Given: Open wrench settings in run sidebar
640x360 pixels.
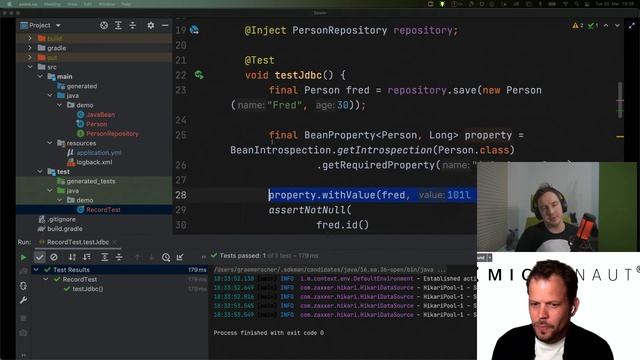Looking at the screenshot, I should pyautogui.click(x=23, y=300).
